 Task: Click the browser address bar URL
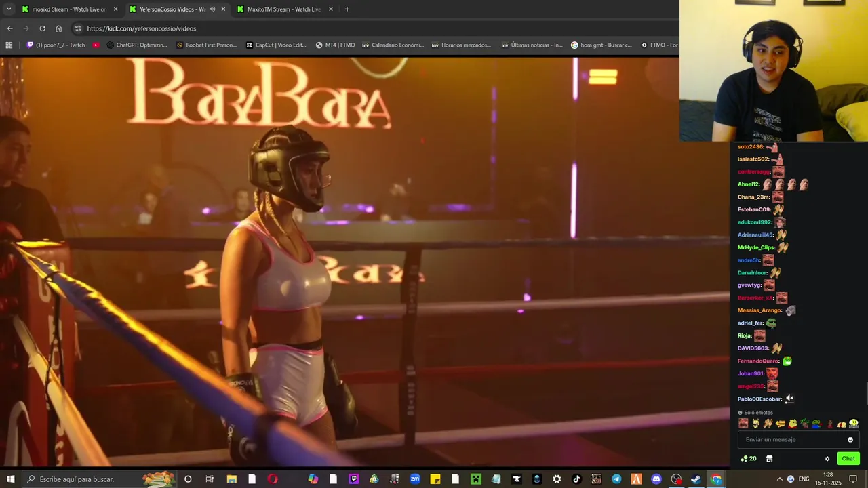(142, 28)
